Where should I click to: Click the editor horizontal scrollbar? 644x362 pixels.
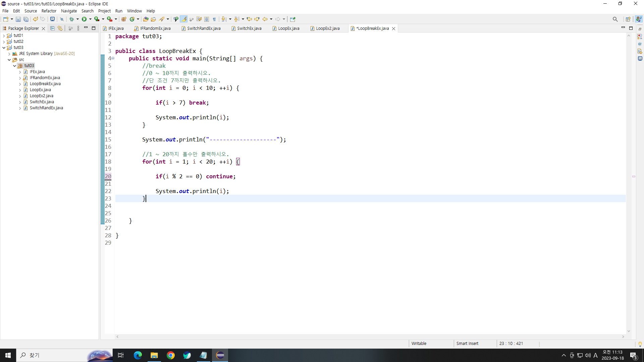click(369, 337)
